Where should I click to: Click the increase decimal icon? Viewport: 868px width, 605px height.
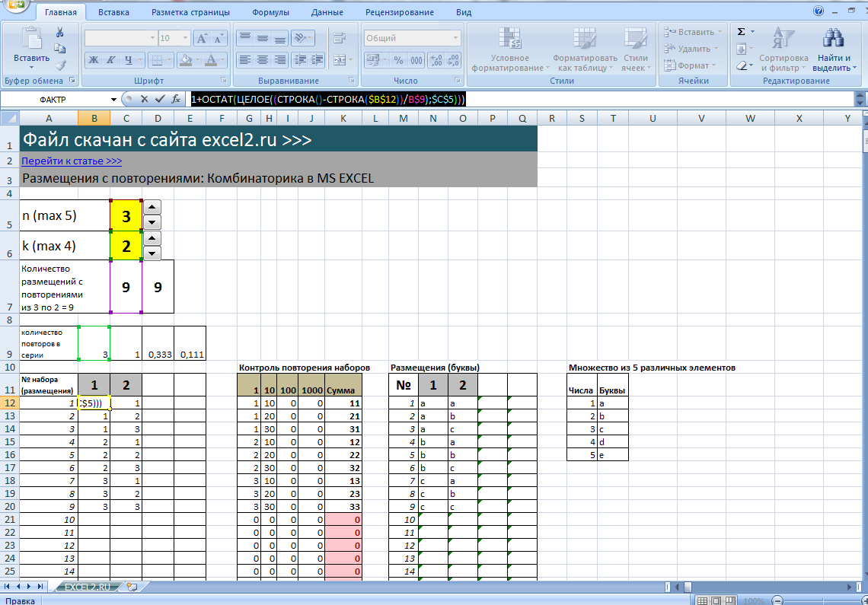[436, 60]
